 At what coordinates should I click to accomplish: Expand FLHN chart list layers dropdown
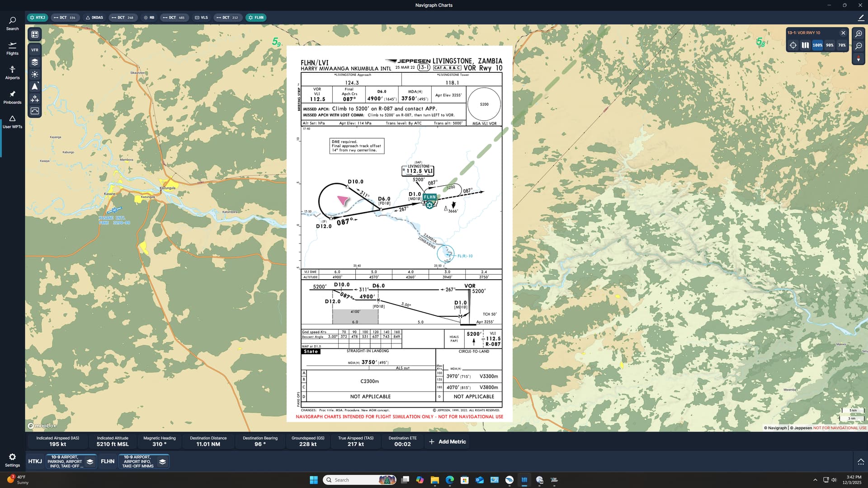click(162, 461)
